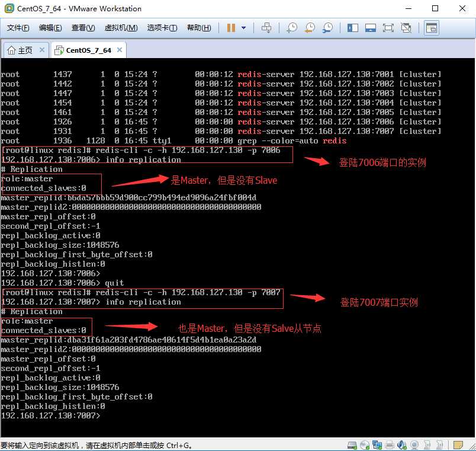476x451 pixels.
Task: Minimize the VMware Workstation window
Action: point(409,8)
